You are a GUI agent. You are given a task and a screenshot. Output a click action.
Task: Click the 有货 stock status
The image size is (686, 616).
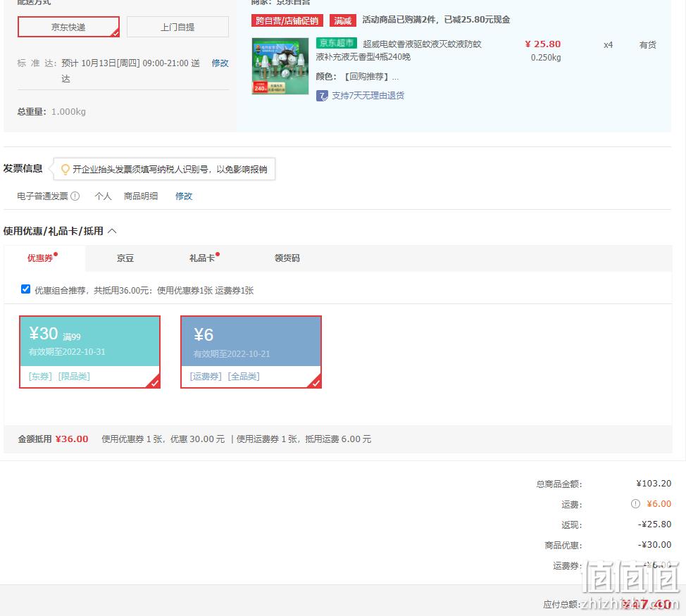tap(647, 44)
